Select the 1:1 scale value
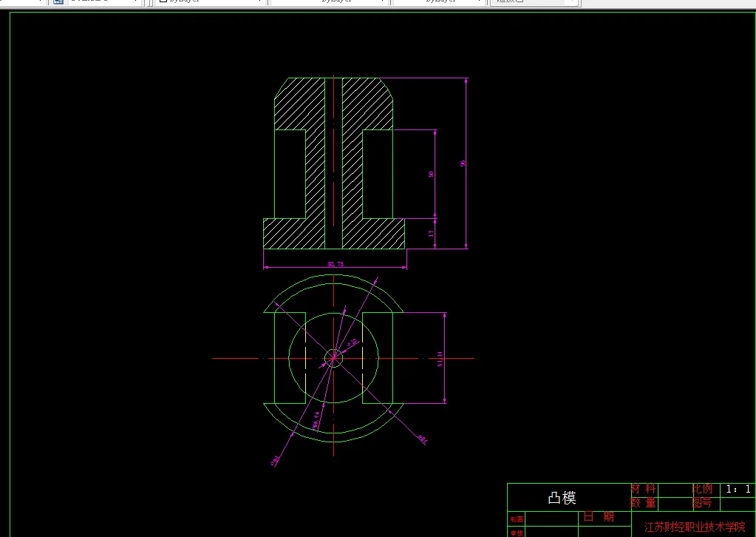 click(x=738, y=489)
